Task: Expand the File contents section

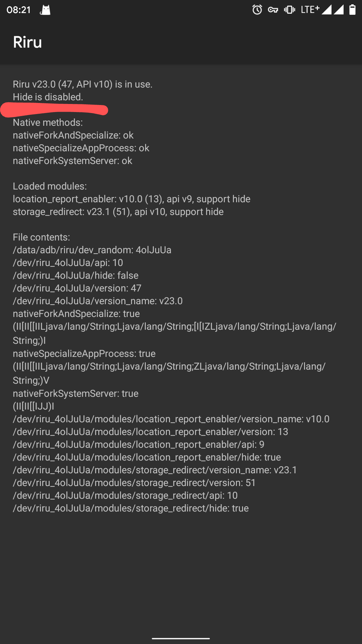Action: point(41,237)
